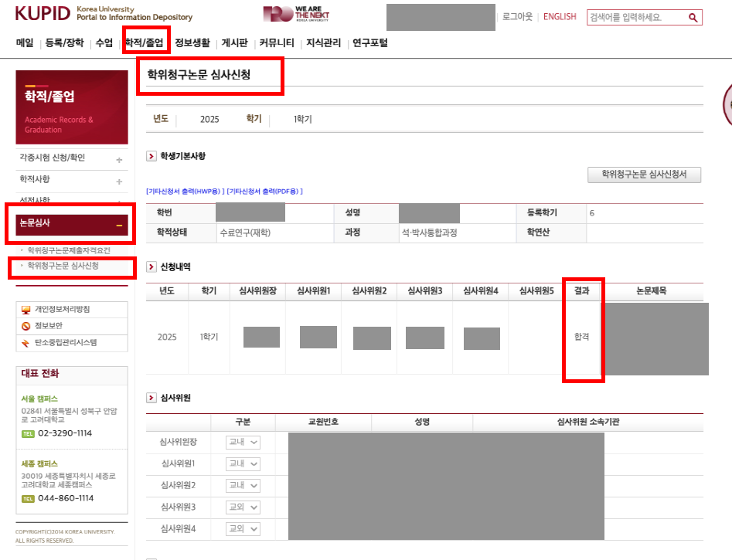Click the search magnifier icon
This screenshot has width=732, height=560.
coord(693,17)
